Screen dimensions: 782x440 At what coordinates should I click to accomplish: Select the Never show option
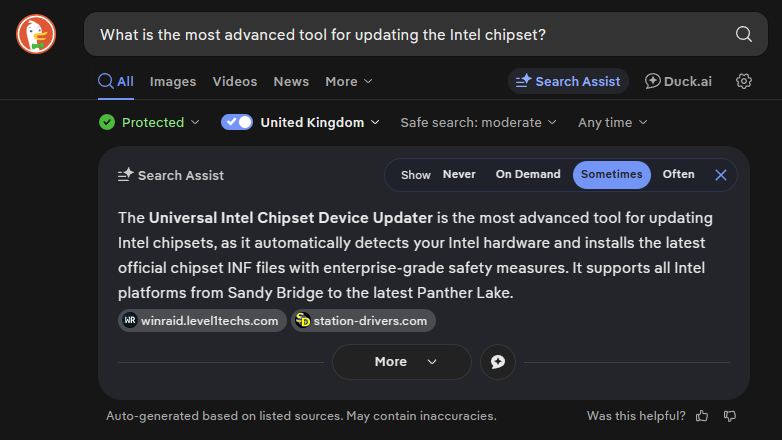pyautogui.click(x=459, y=175)
